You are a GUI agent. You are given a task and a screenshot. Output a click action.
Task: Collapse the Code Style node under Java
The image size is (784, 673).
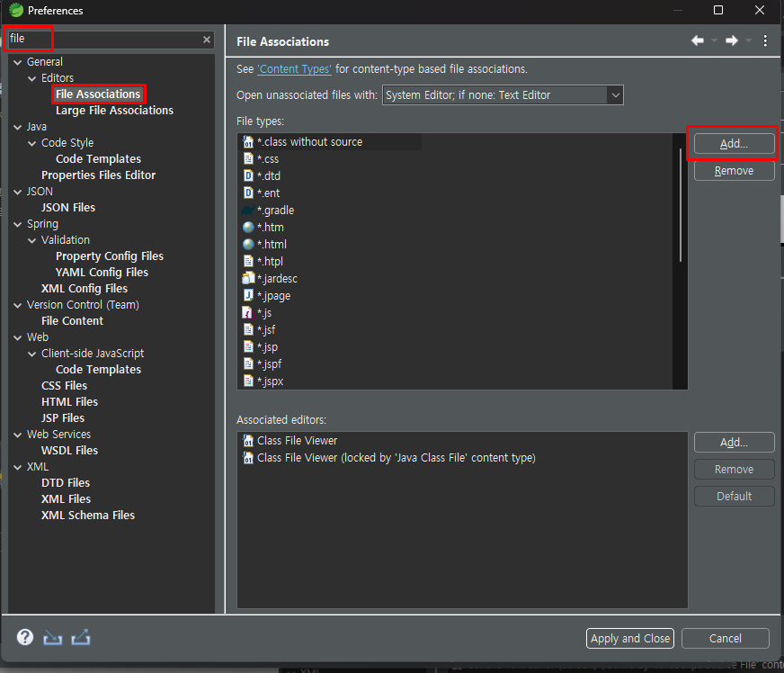[32, 144]
